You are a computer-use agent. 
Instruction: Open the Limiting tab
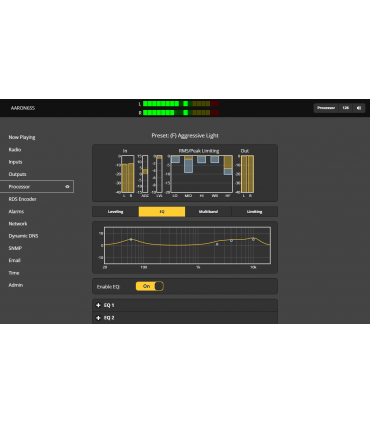click(254, 212)
